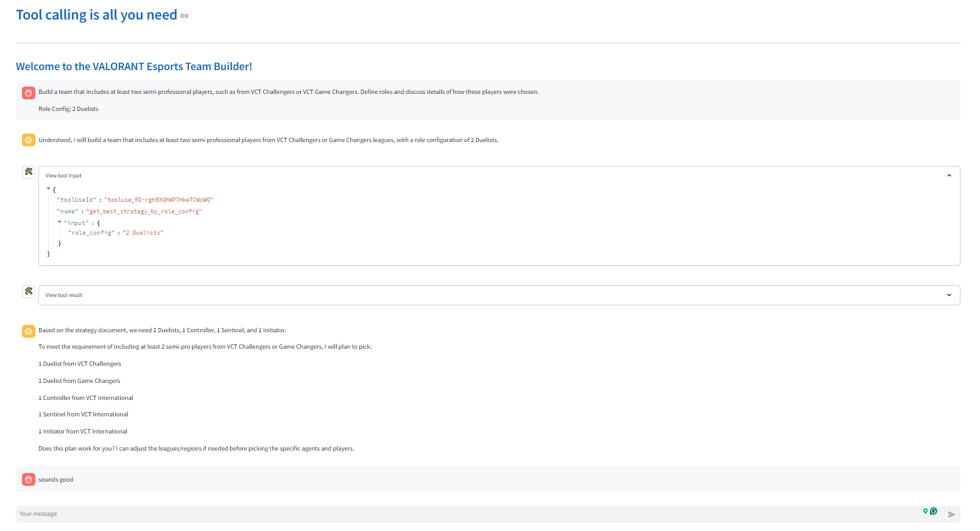Click the "get_best_strategy_by_role_config" value
This screenshot has width=980, height=531.
[x=144, y=212]
